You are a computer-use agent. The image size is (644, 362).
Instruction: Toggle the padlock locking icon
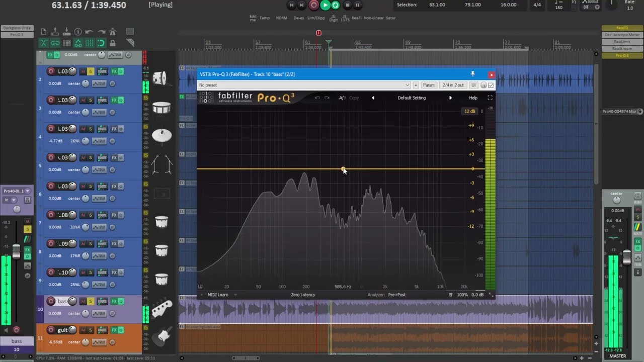click(x=113, y=43)
